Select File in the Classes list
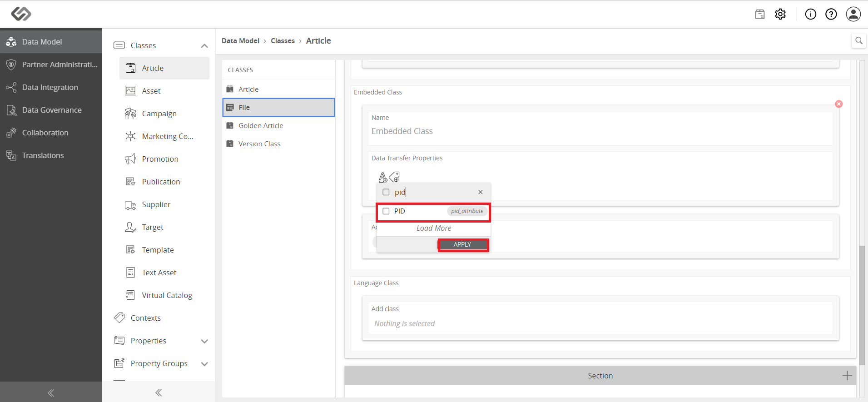The height and width of the screenshot is (402, 868). pos(278,108)
